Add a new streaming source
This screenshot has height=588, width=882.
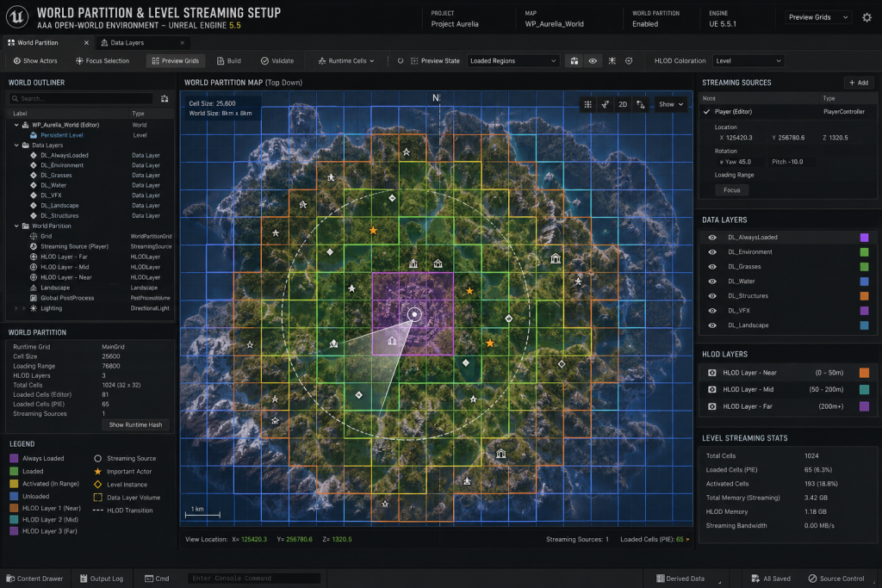[859, 83]
